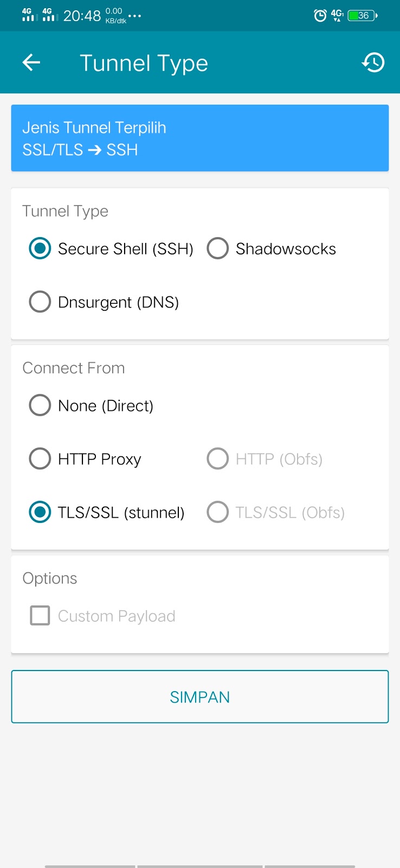Screen dimensions: 400x868
Task: Select None (Direct) connection
Action: 40,405
